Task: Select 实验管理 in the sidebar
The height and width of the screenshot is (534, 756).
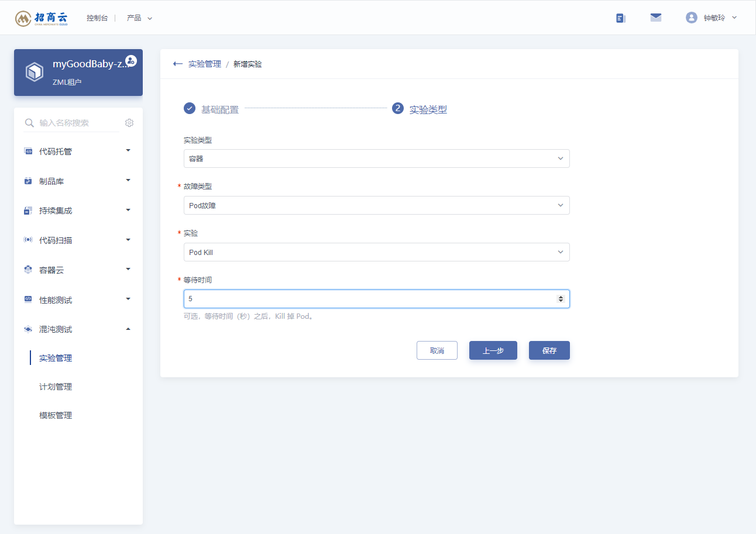Action: point(56,358)
